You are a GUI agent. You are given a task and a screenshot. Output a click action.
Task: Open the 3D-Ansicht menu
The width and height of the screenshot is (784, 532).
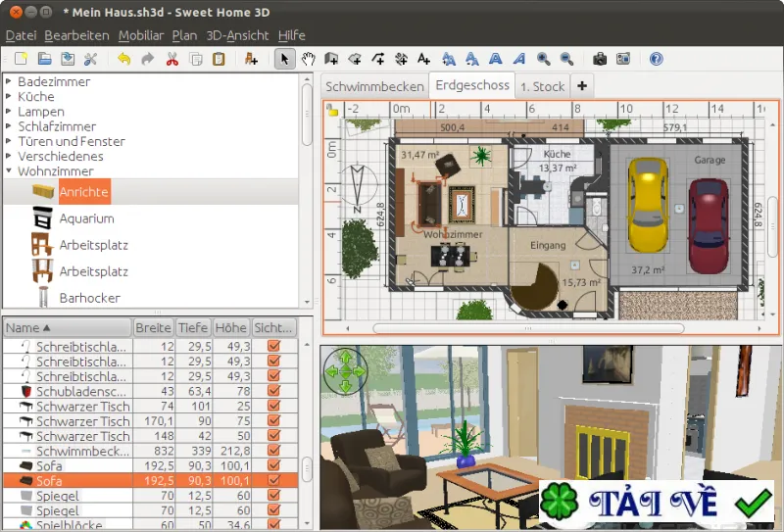(x=237, y=35)
